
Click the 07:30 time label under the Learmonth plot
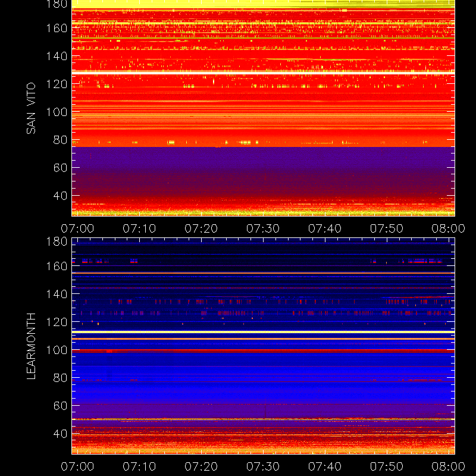click(x=263, y=466)
